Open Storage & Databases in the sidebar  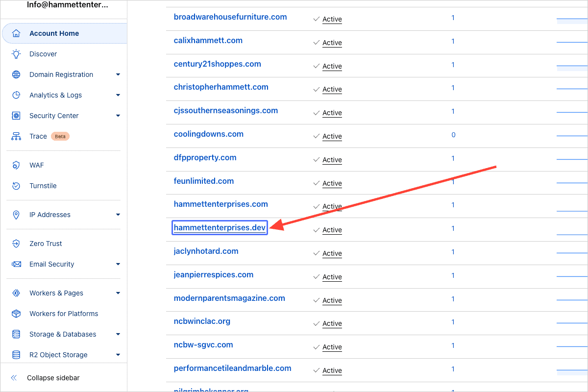[63, 334]
